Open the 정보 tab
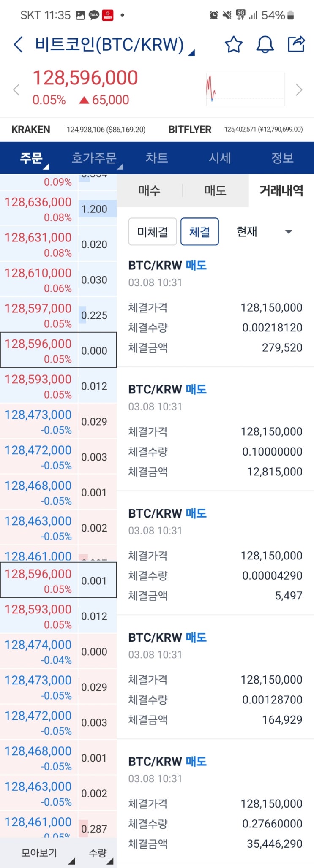The image size is (314, 868). (282, 158)
